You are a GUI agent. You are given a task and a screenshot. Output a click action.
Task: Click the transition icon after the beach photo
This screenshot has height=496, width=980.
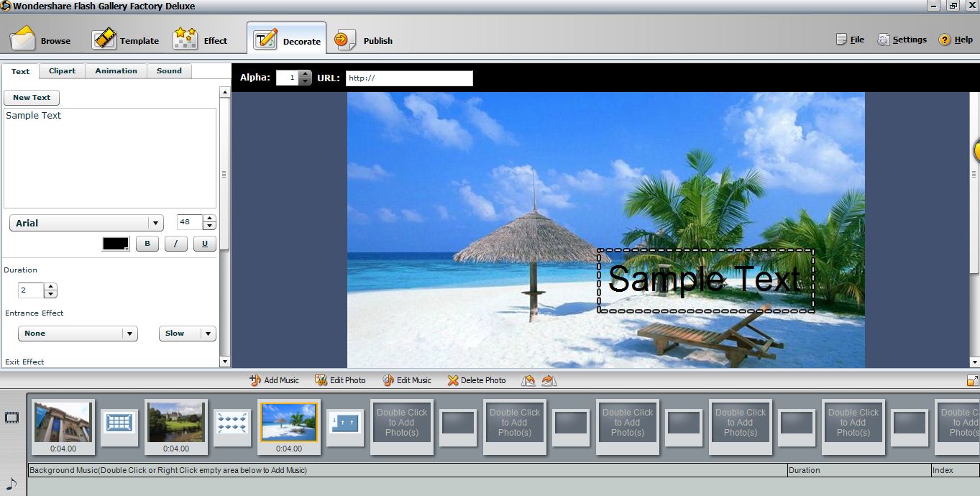[x=346, y=423]
